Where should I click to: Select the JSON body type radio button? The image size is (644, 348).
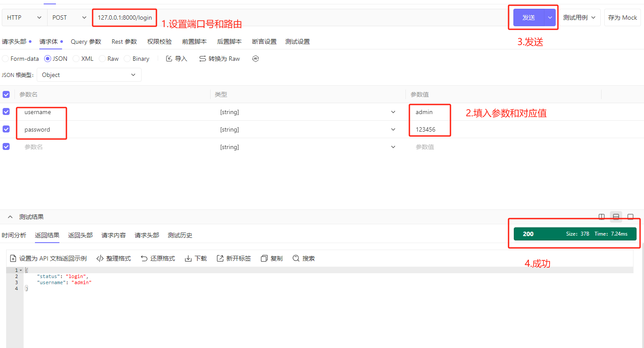point(47,58)
